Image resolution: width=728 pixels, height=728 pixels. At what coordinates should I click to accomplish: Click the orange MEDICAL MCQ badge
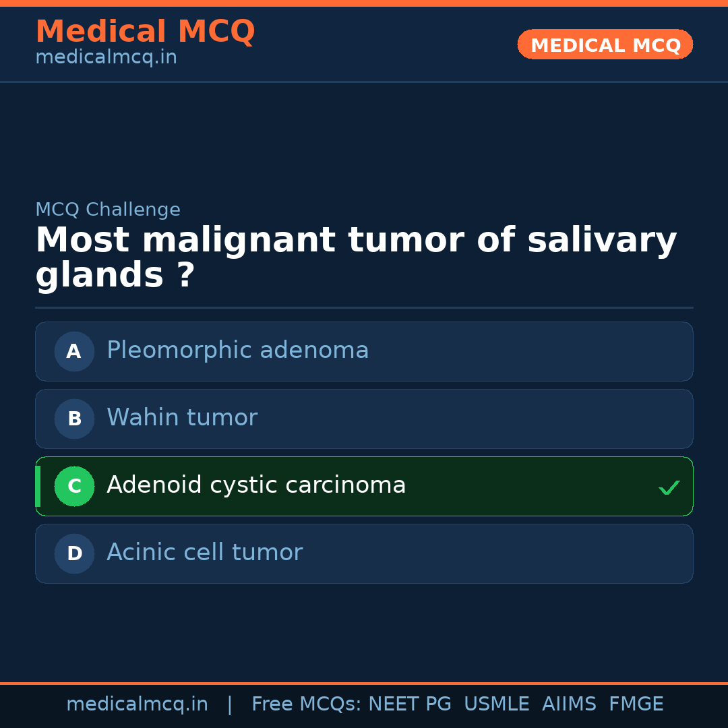point(605,45)
